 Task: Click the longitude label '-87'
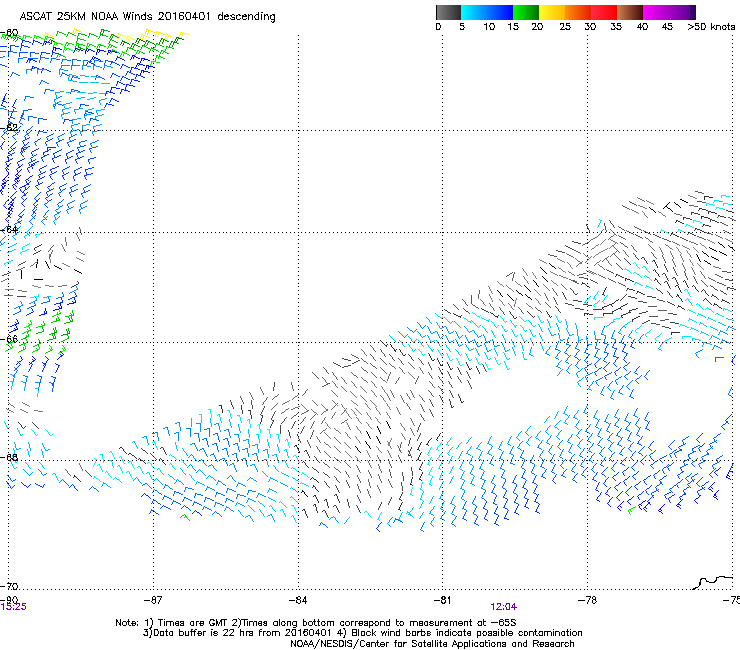click(x=153, y=600)
